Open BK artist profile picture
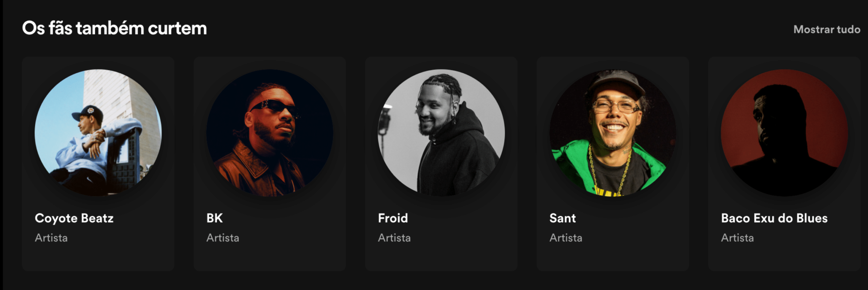Image resolution: width=868 pixels, height=290 pixels. tap(270, 133)
